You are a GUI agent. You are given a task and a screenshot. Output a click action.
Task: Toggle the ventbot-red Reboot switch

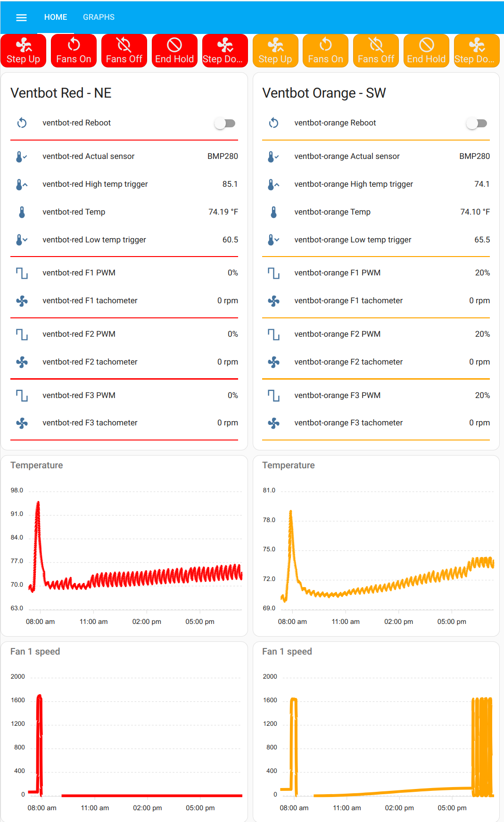tap(225, 124)
